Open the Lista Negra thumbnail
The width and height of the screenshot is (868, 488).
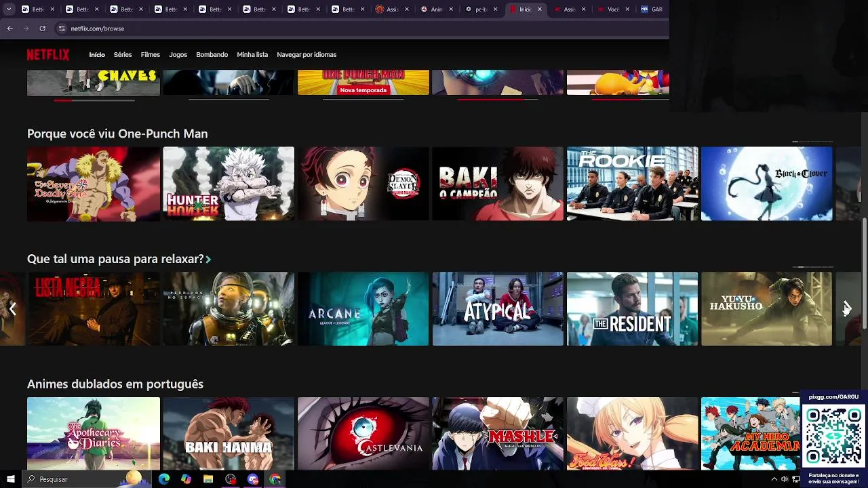click(94, 308)
